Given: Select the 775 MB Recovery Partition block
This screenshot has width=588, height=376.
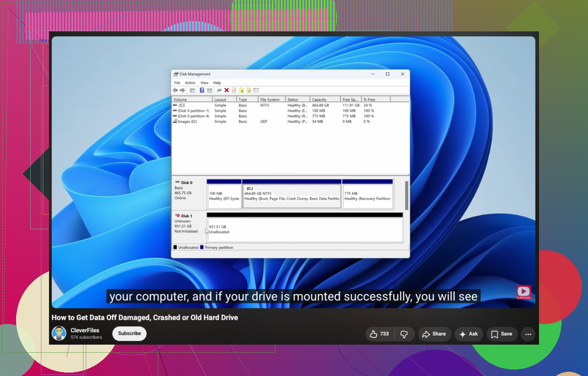Looking at the screenshot, I should (x=367, y=194).
